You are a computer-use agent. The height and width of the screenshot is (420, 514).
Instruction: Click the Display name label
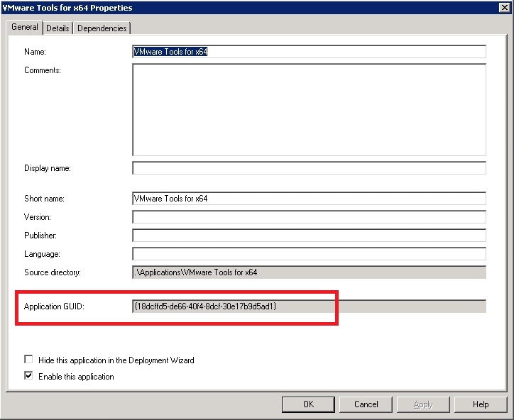47,168
